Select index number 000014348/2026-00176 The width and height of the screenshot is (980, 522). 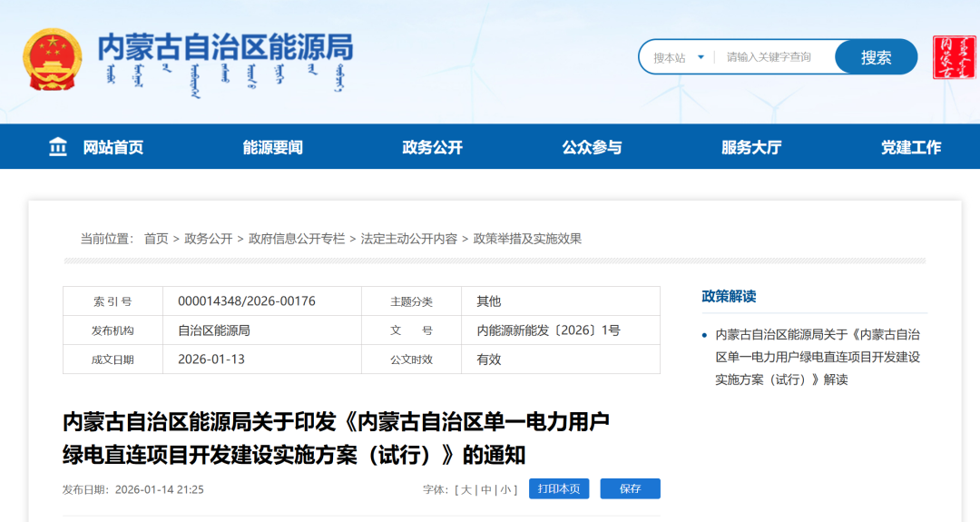[246, 301]
